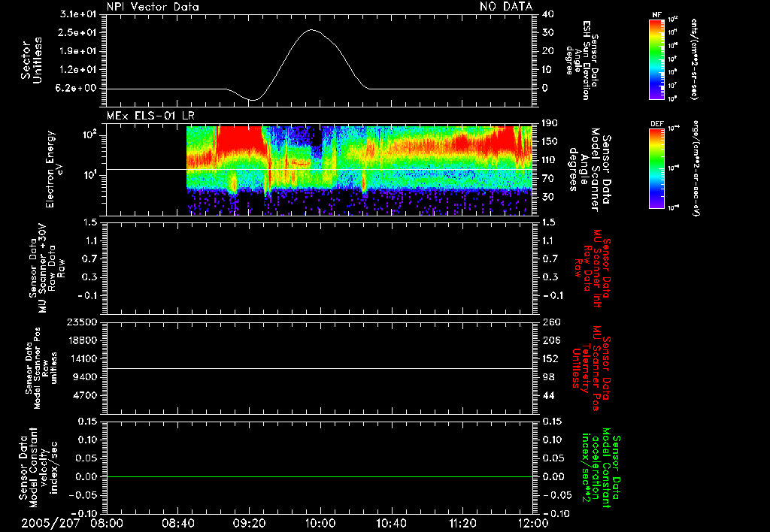Click the 20 degree Sun Elevation tick
The image size is (770, 532).
click(x=548, y=51)
